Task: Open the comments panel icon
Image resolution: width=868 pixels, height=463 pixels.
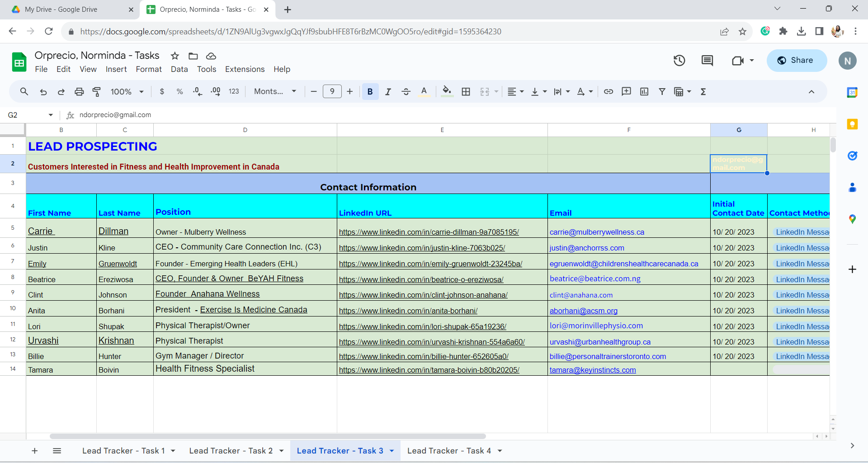Action: tap(707, 61)
